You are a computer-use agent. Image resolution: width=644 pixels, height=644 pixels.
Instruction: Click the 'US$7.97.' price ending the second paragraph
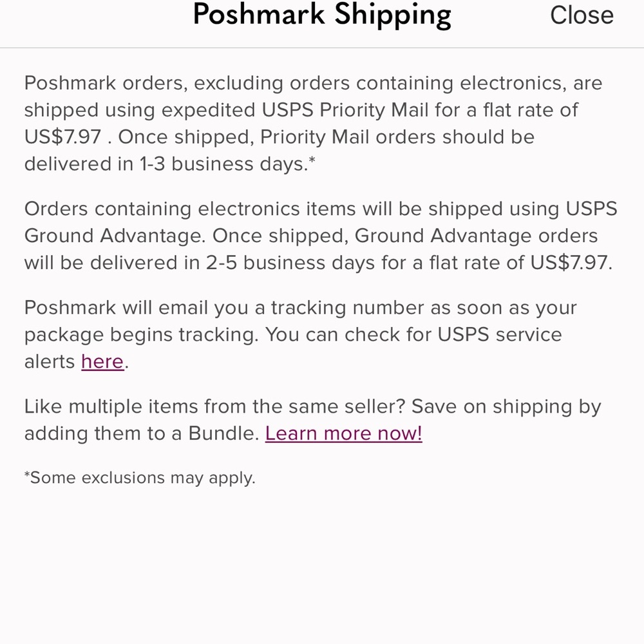571,263
